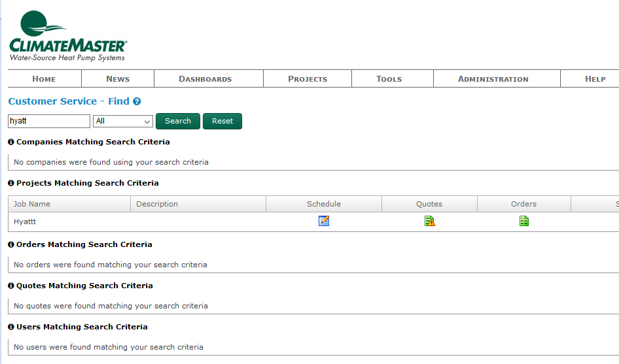Click info icon next to Users Matching Search Criteria
Viewport: 619px width, 364px height.
(11, 327)
